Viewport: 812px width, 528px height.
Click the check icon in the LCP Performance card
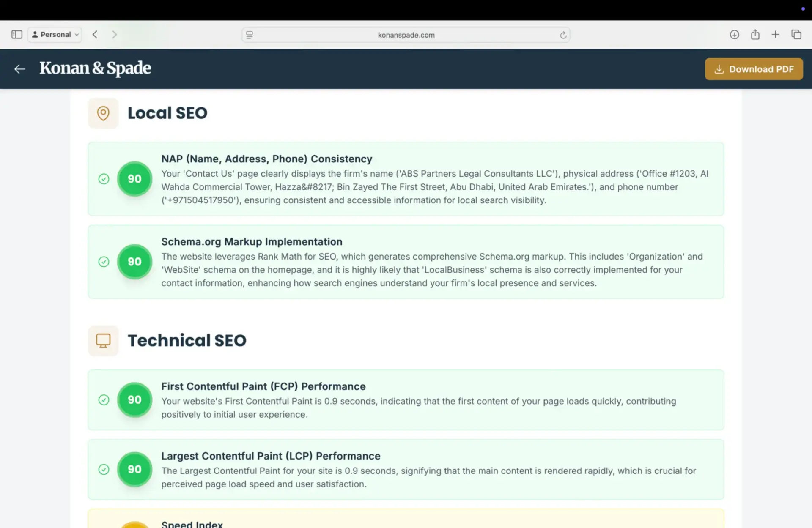(x=104, y=469)
